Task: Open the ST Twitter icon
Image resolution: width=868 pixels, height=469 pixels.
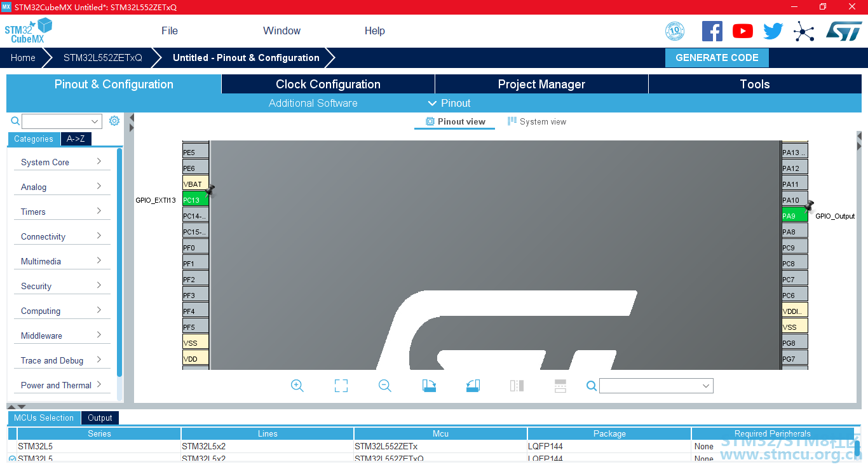Action: (x=773, y=31)
